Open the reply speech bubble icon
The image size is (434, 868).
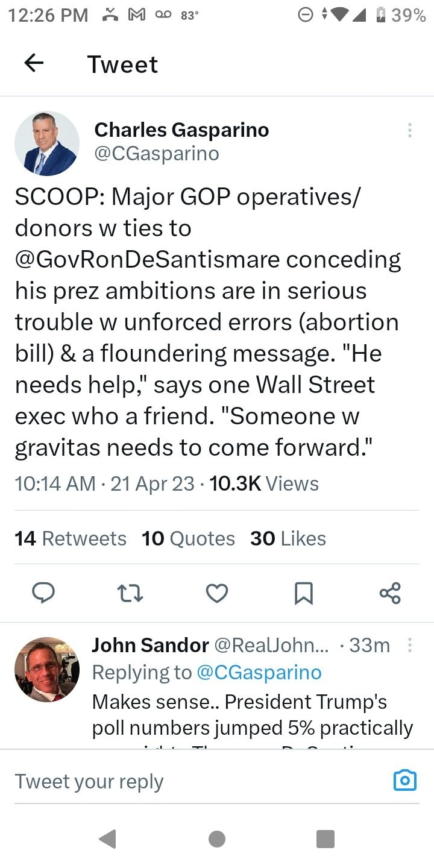coord(43,593)
